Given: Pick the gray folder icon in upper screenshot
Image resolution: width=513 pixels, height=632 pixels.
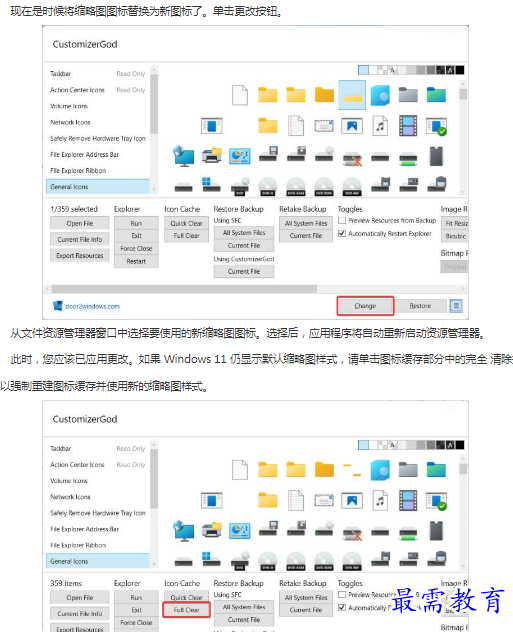Looking at the screenshot, I should (x=408, y=95).
